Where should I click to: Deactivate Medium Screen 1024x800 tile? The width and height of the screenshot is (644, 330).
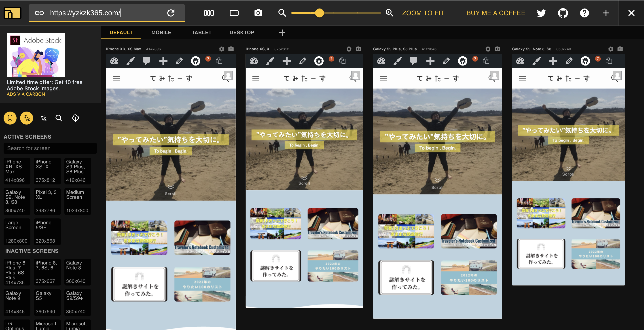[x=78, y=201]
